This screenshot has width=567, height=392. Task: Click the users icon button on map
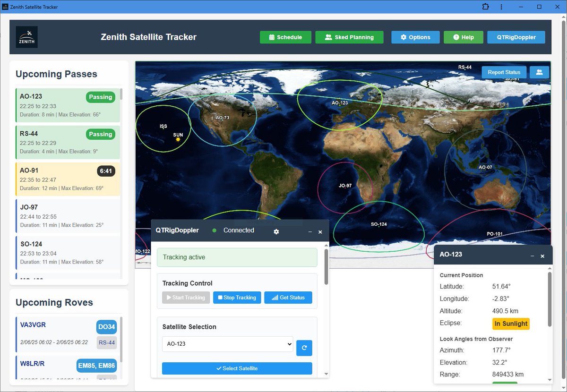point(539,72)
